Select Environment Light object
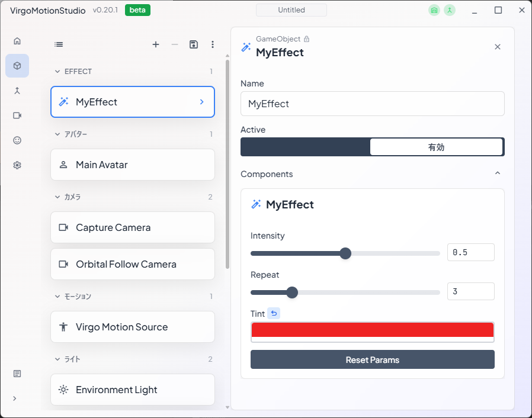The image size is (532, 418). 133,390
